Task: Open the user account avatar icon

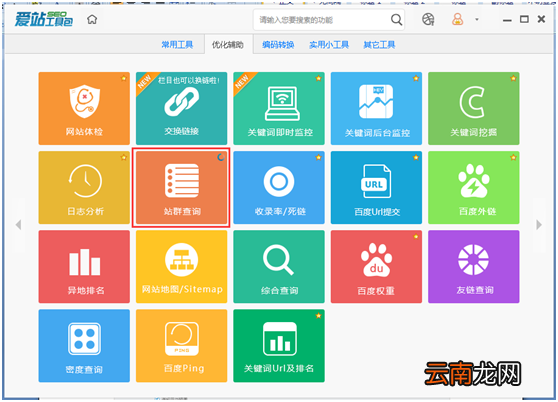Action: click(458, 19)
